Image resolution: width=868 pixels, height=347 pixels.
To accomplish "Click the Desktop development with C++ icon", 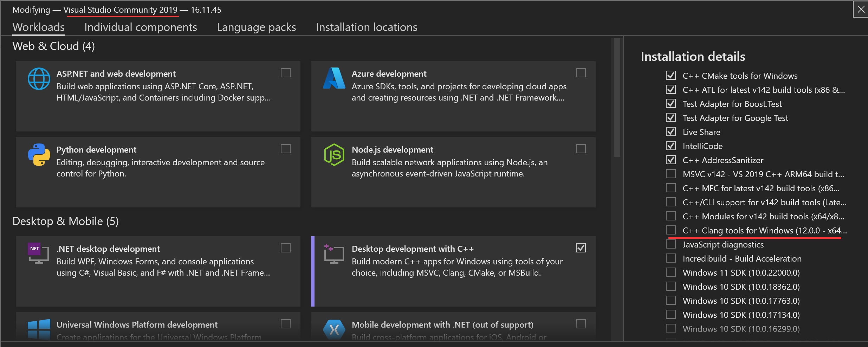I will [x=334, y=254].
